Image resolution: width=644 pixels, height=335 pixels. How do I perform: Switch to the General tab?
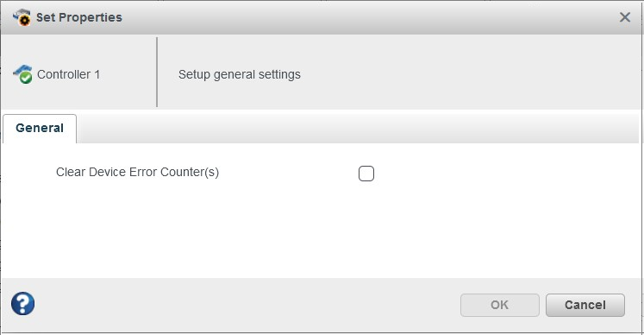point(40,128)
